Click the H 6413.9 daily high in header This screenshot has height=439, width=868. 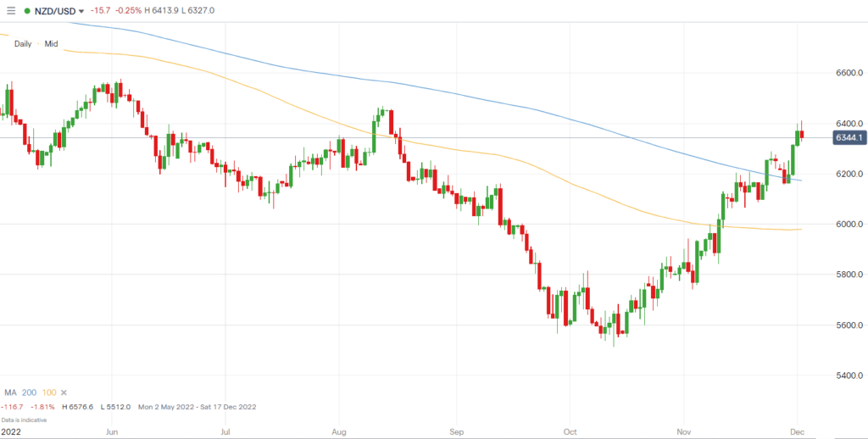164,11
